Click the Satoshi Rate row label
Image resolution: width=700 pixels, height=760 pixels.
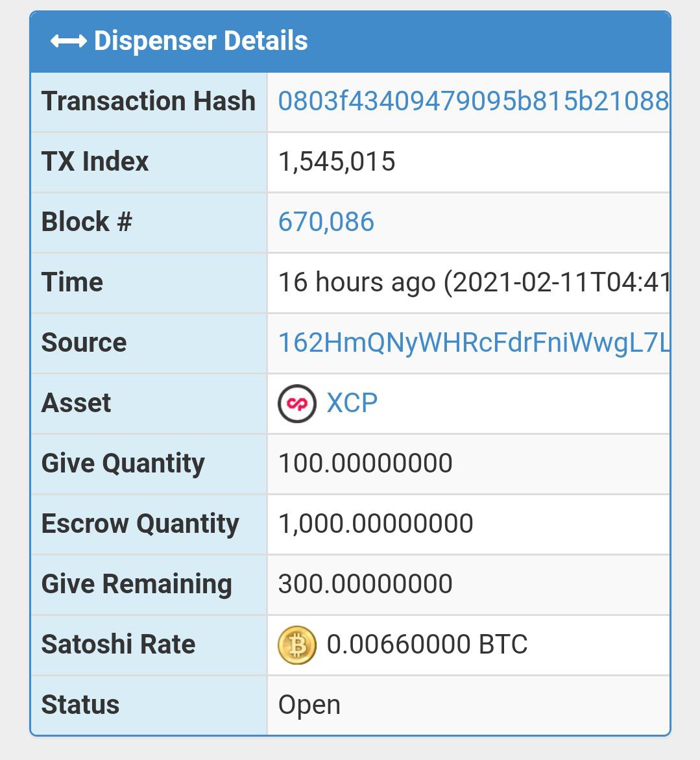pyautogui.click(x=118, y=644)
